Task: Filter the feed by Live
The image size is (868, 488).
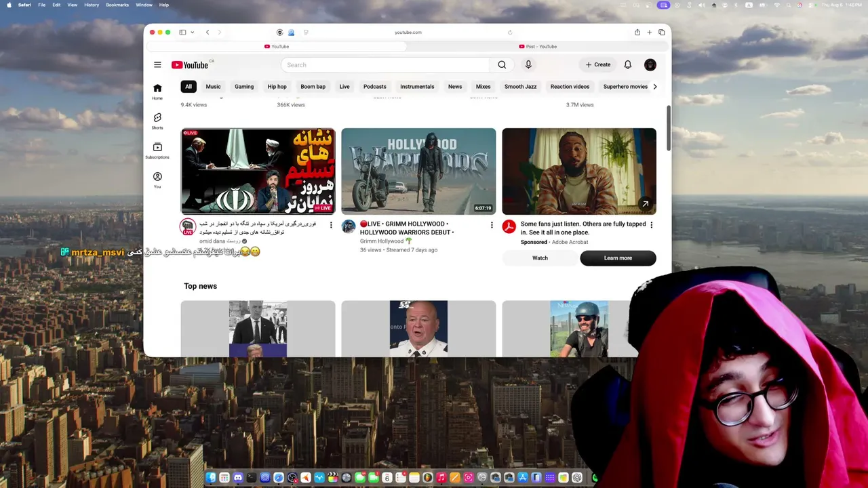Action: click(344, 87)
